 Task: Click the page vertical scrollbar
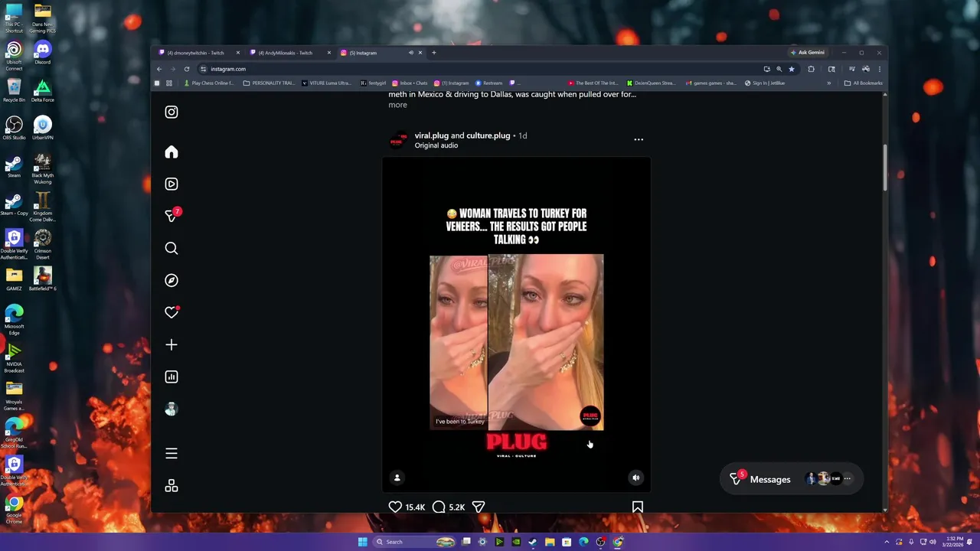(885, 167)
